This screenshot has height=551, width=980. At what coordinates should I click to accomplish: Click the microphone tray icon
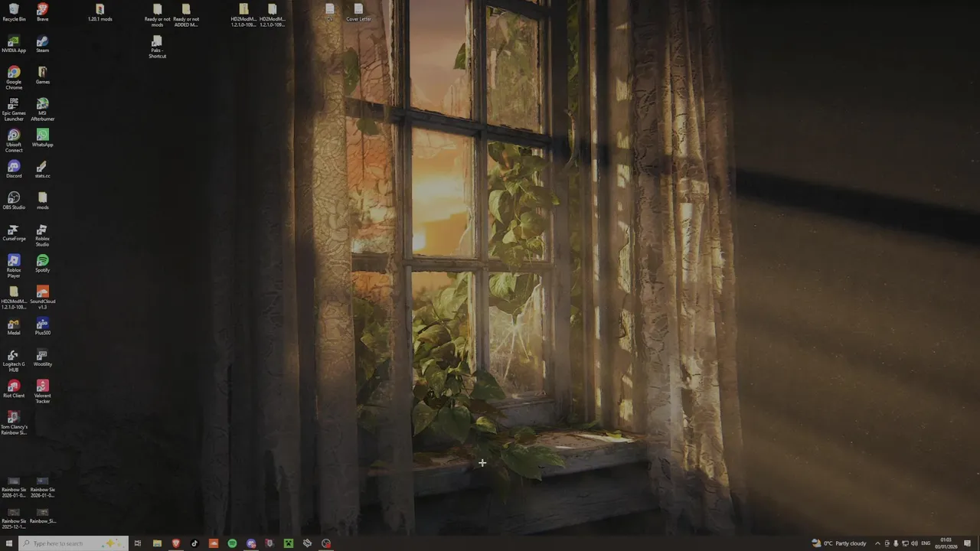[896, 543]
